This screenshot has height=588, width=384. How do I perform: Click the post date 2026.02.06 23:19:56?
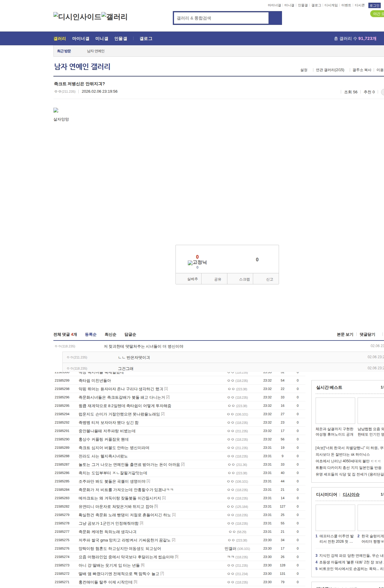[x=100, y=91]
